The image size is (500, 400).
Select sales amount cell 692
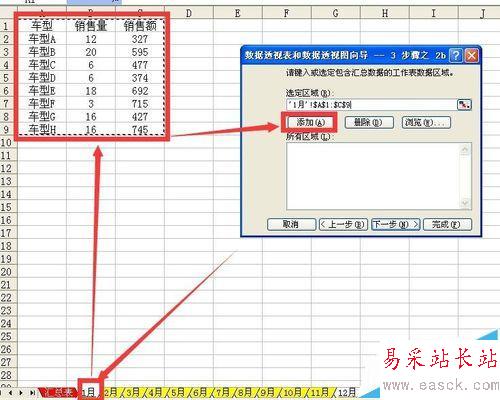click(x=140, y=91)
